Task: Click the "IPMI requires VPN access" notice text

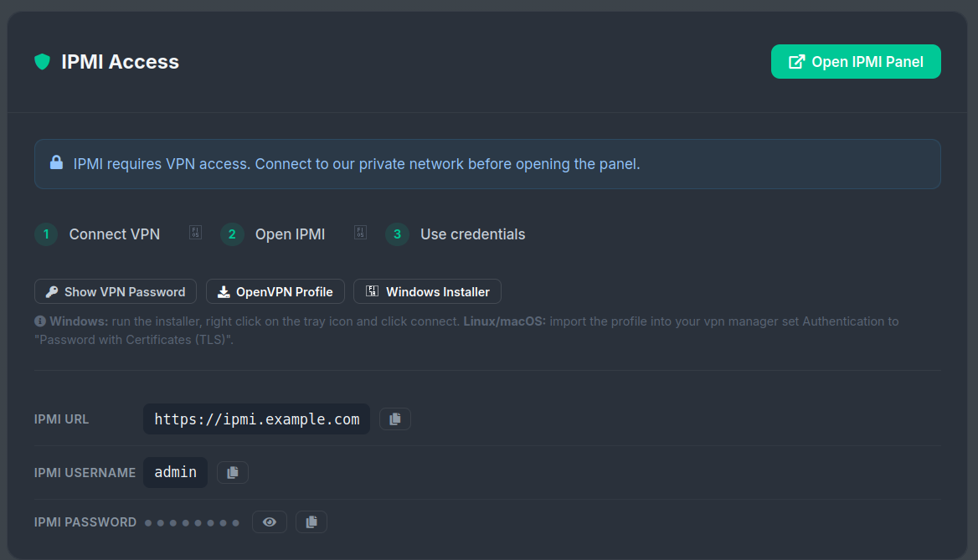Action: point(357,164)
